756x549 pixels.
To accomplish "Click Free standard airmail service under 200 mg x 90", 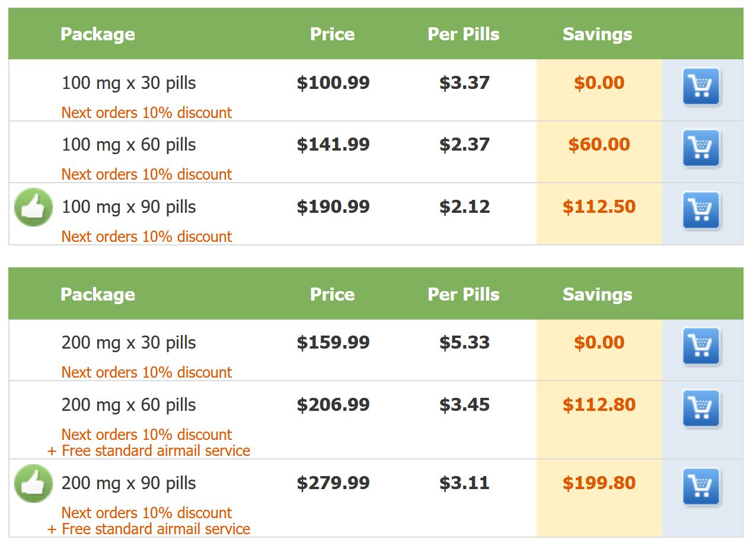I will tap(149, 529).
